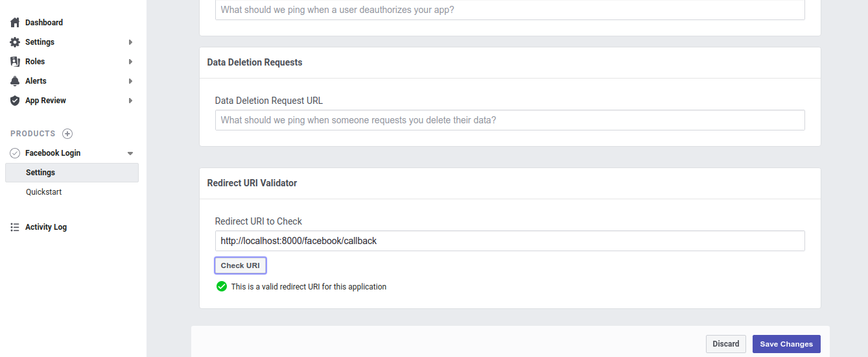This screenshot has width=868, height=357.
Task: Discard the pending changes
Action: point(725,344)
